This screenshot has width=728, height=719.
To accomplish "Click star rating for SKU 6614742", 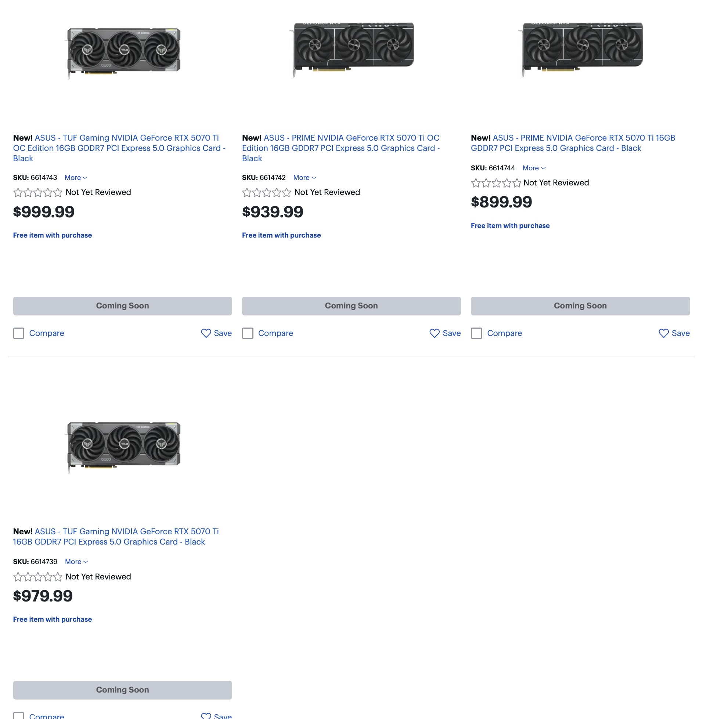I will 266,193.
